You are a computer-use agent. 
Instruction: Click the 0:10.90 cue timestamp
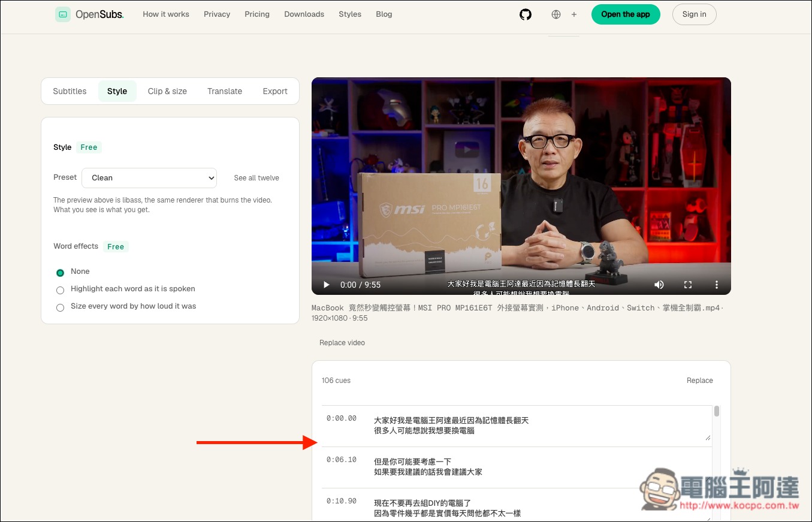(x=342, y=501)
